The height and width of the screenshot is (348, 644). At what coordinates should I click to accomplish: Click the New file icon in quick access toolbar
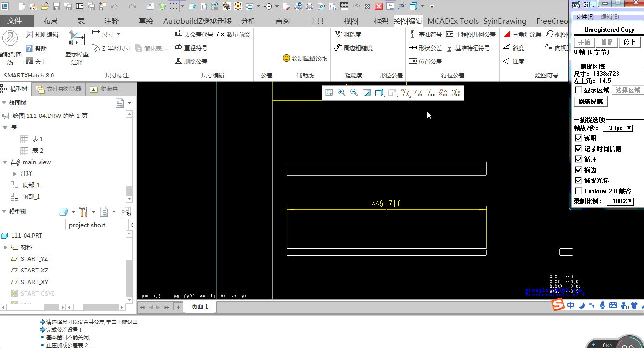pyautogui.click(x=22, y=6)
